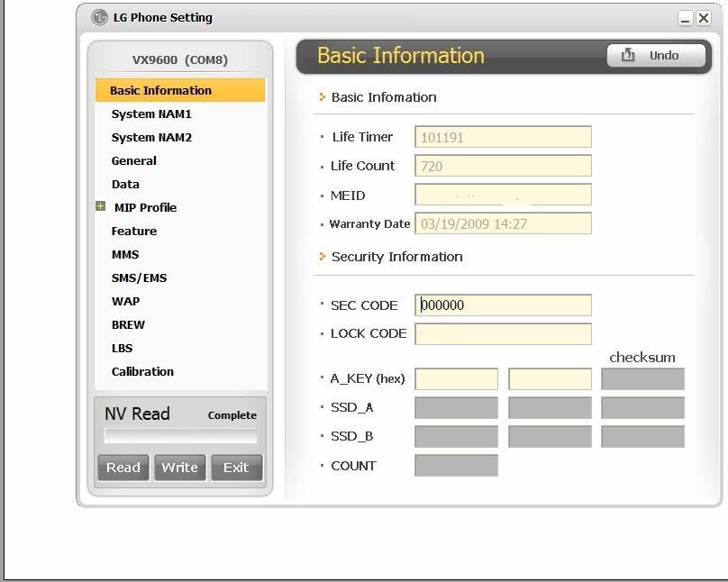
Task: Click the Read button
Action: (x=123, y=468)
